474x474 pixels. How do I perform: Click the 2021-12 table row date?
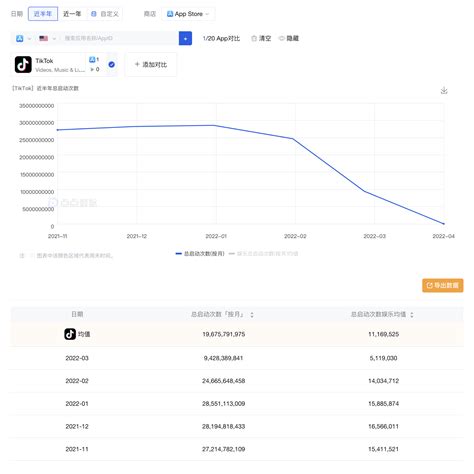(77, 426)
